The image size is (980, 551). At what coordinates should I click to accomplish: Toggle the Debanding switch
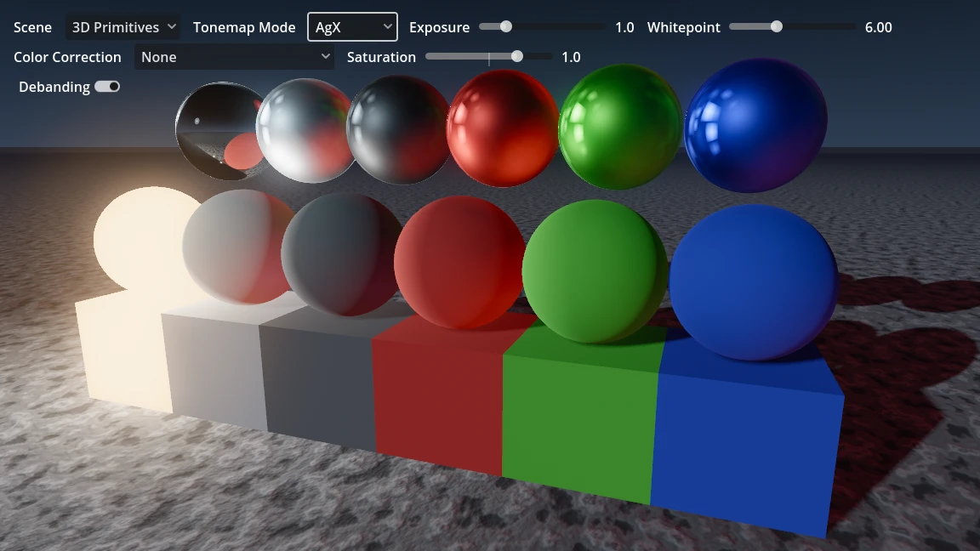[107, 87]
